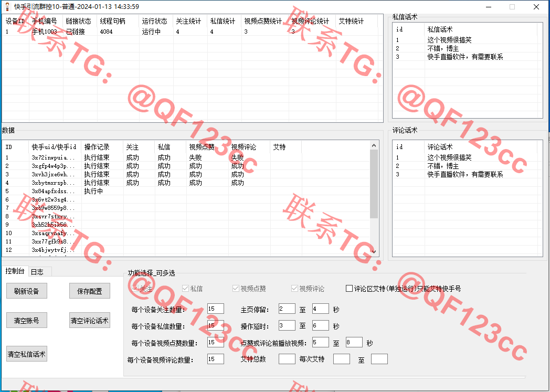Click the 每个设备视频点赞数量 input field

[x=215, y=342]
